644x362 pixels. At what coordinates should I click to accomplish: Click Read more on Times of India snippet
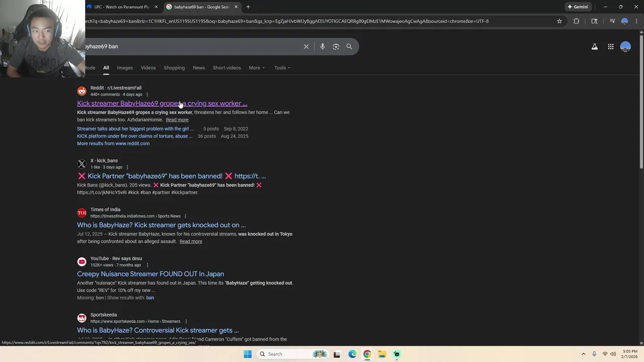(191, 241)
